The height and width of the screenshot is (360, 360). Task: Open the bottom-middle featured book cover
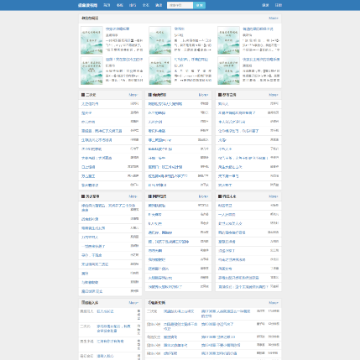pos(160,71)
